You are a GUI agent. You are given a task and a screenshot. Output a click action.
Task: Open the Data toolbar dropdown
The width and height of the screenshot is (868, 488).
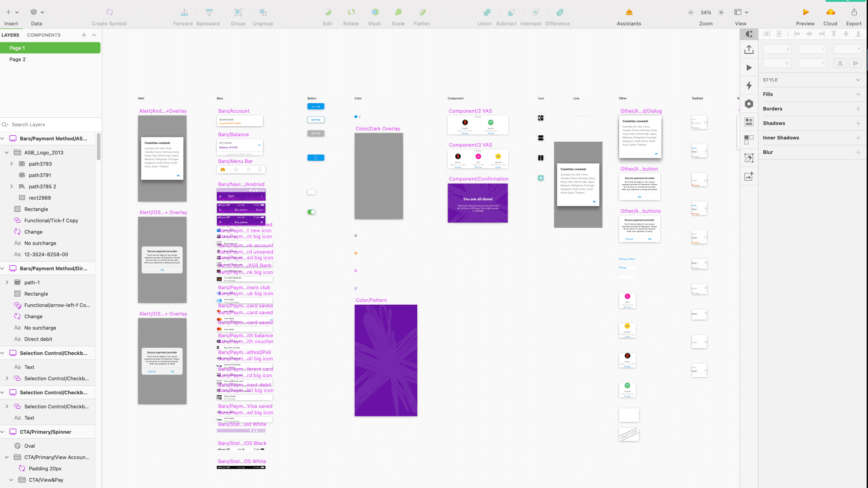[37, 17]
